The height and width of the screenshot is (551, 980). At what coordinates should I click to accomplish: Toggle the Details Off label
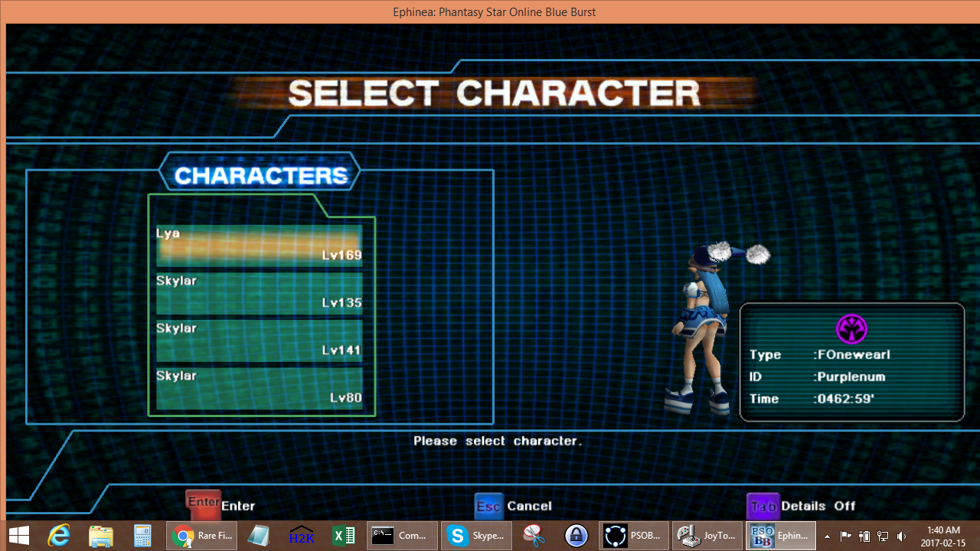point(818,506)
